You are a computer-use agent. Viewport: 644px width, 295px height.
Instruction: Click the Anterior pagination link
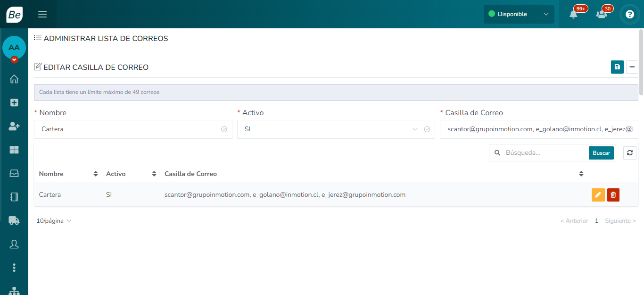click(x=574, y=221)
